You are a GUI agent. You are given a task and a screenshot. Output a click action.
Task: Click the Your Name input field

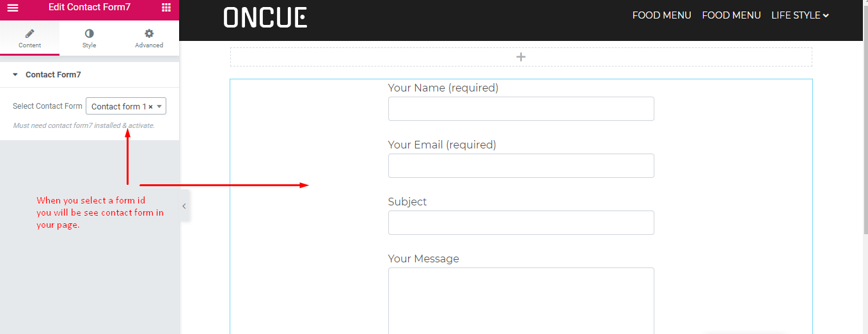coord(521,109)
